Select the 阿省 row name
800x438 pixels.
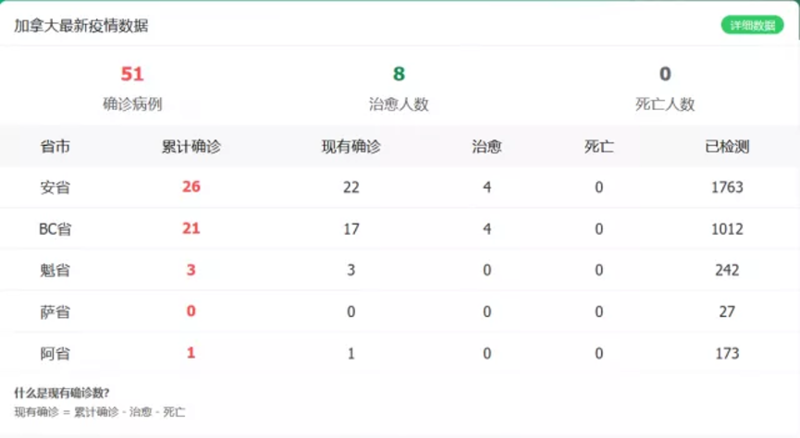point(55,353)
